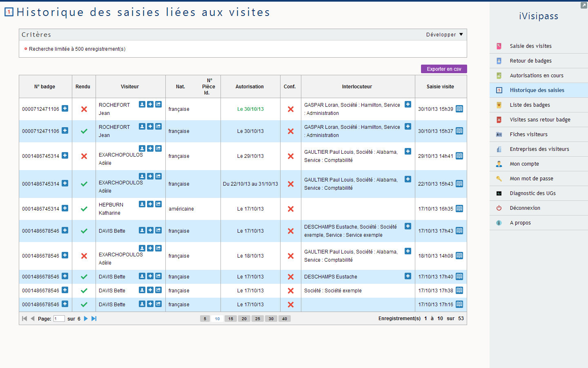The height and width of the screenshot is (368, 588).
Task: Expand interlocuteur details for GASPAR Loran
Action: point(408,104)
